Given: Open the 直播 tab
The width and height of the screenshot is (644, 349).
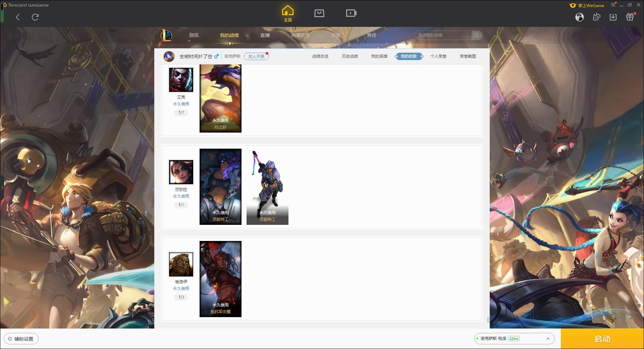Looking at the screenshot, I should point(265,35).
